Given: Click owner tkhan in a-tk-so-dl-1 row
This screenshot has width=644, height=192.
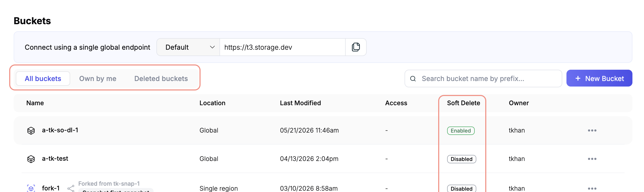Looking at the screenshot, I should coord(517,130).
